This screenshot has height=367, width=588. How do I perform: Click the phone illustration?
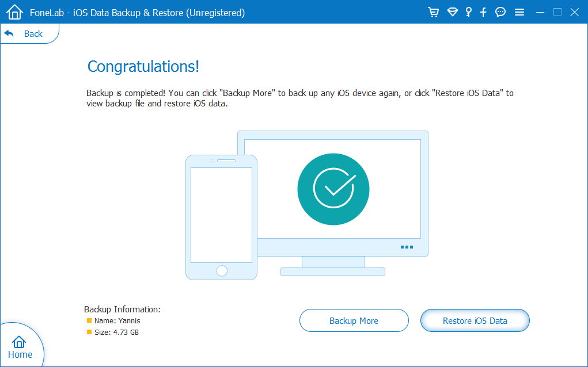click(x=221, y=217)
